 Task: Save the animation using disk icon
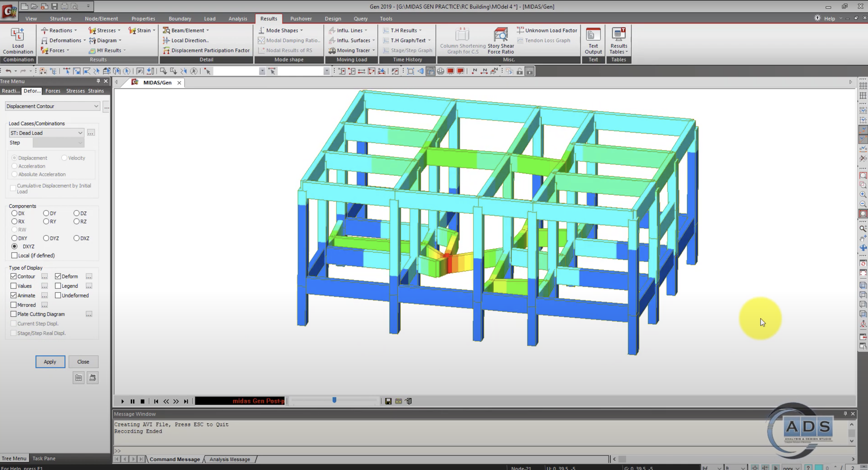pos(388,401)
